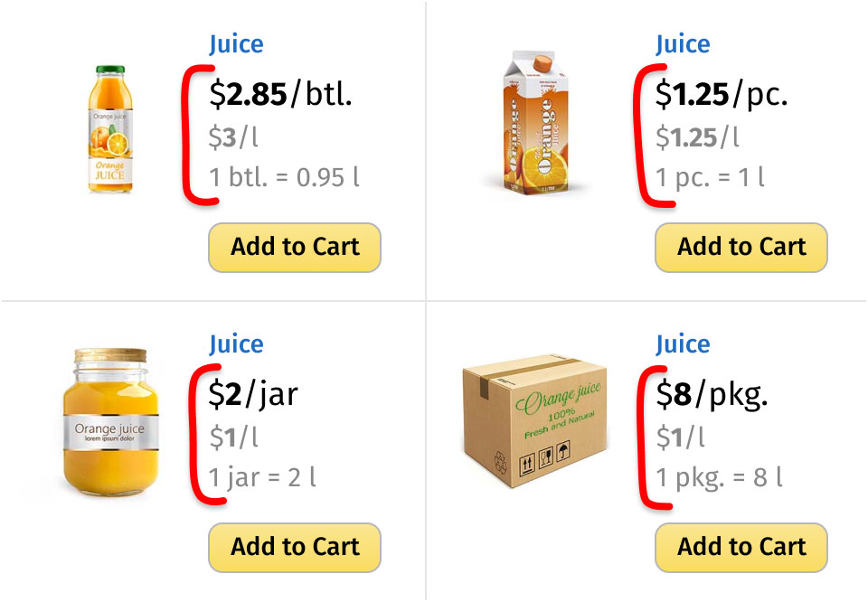Click the 1 btl. = 0.95 l conversion text
This screenshot has height=602, width=868.
(284, 177)
